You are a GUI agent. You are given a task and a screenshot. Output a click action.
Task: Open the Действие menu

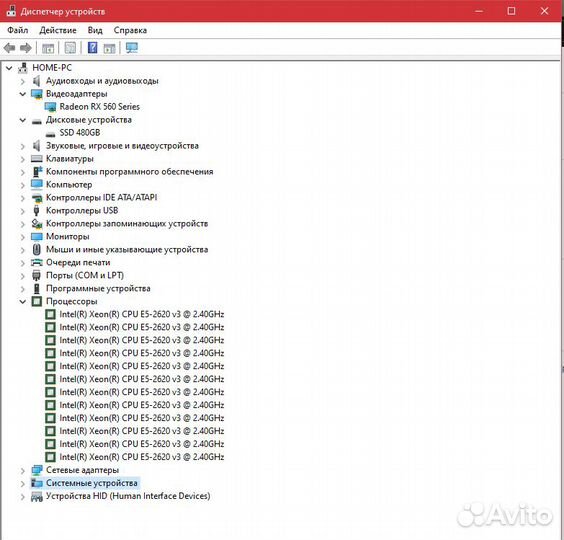58,30
